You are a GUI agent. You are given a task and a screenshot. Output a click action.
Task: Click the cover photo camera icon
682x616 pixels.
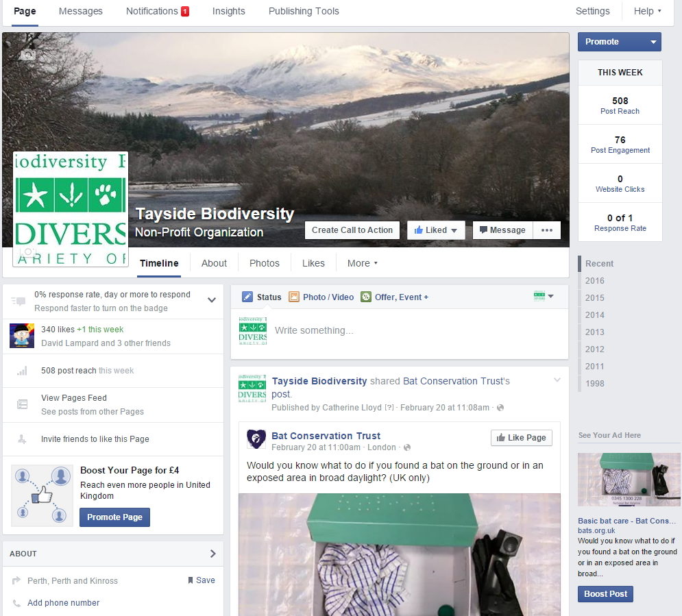[x=28, y=54]
